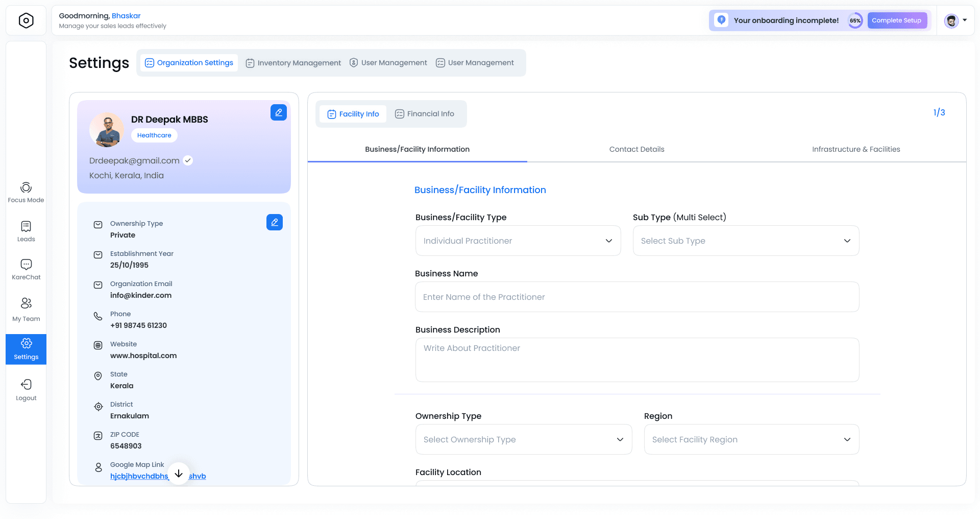Click the 25/10/1995 establishment date
This screenshot has width=980, height=519.
point(129,265)
